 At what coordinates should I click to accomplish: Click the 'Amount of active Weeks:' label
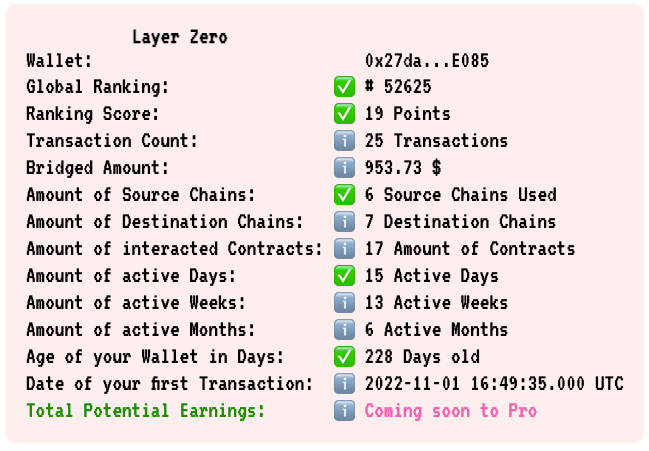(x=136, y=303)
